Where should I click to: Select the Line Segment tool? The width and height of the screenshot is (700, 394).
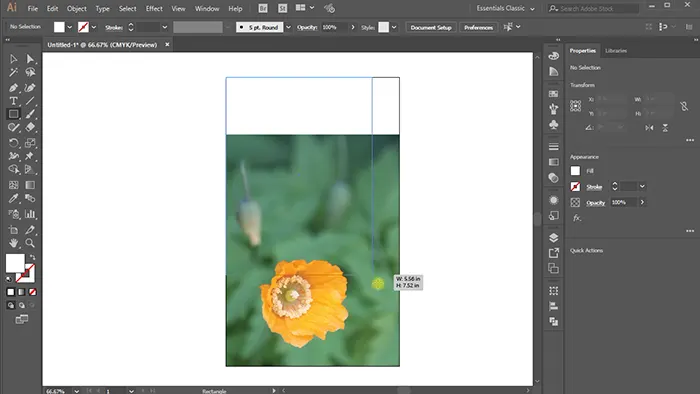tap(30, 101)
